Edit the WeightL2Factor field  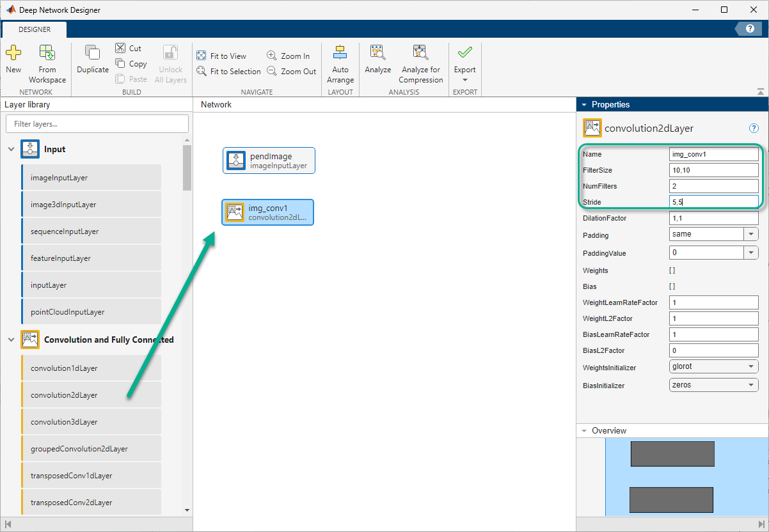(713, 318)
